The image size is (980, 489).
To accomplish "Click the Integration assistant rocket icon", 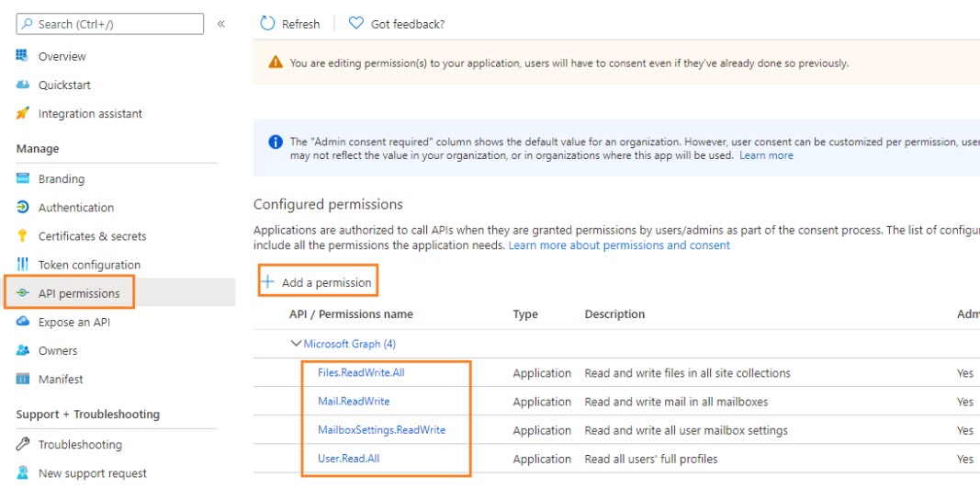I will pyautogui.click(x=23, y=113).
